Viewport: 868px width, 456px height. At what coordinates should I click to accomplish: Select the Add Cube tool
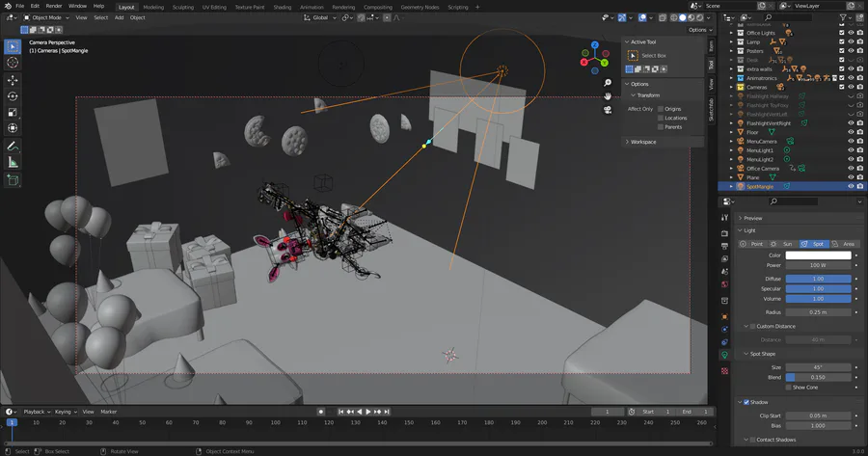coord(13,180)
